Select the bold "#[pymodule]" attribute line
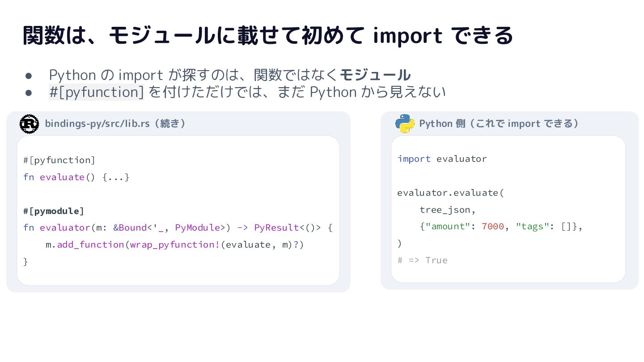The width and height of the screenshot is (644, 362). pos(54,210)
